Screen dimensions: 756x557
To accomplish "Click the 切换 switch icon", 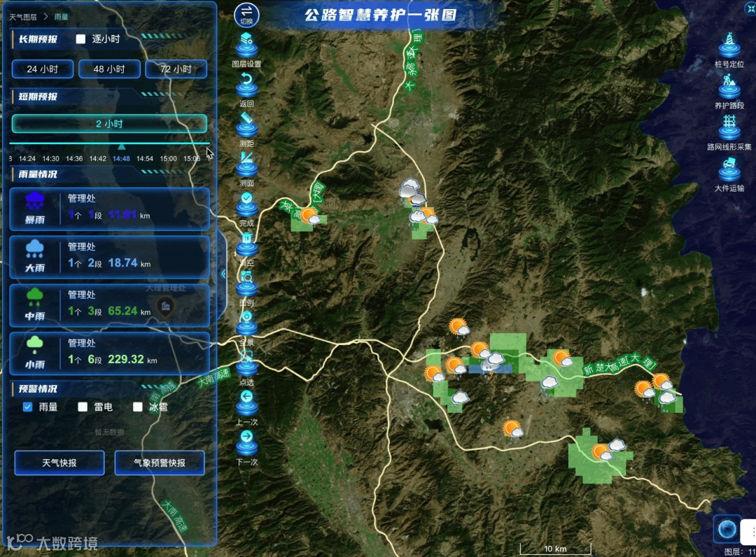I will [246, 15].
